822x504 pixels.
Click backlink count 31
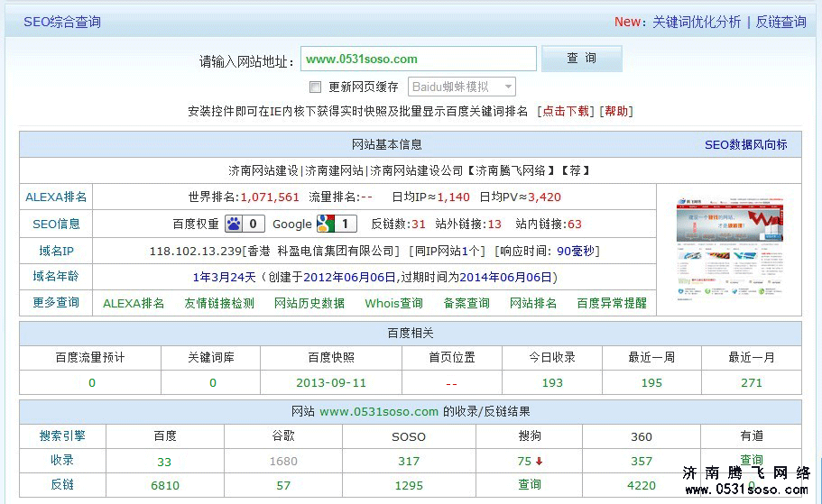pos(419,225)
